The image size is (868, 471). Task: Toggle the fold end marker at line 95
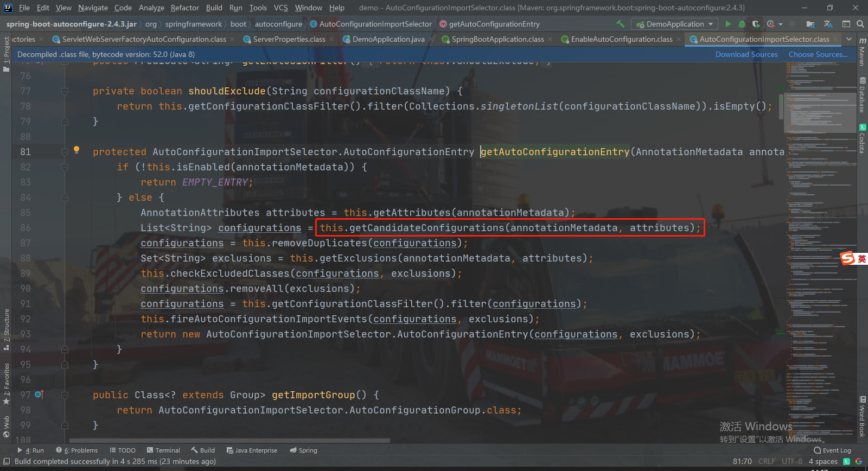(x=65, y=365)
